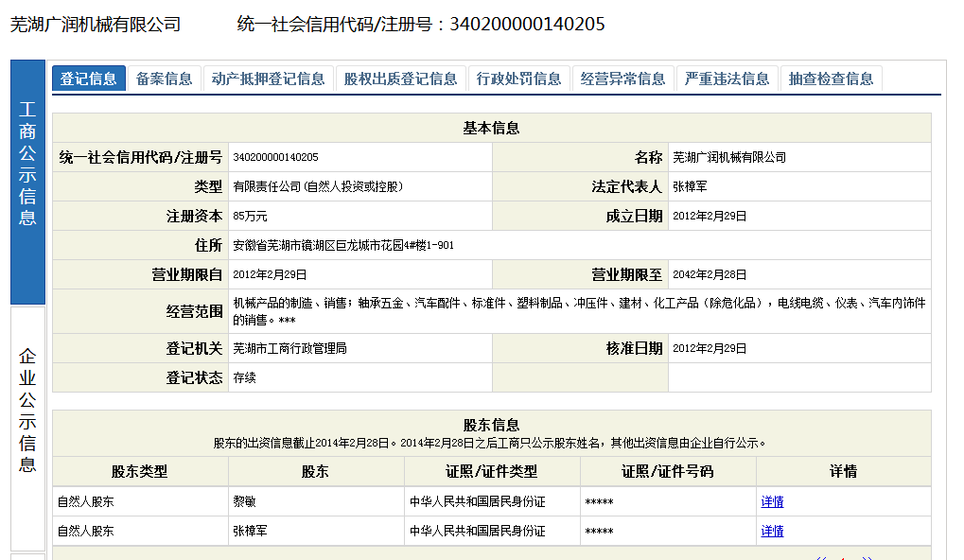Open 详情 link for shareholder 张樟军
Viewport: 964px width, 560px height.
772,532
